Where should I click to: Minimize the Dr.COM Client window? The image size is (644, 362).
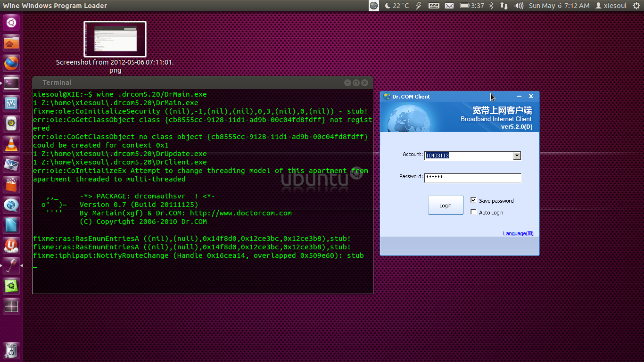coord(519,96)
